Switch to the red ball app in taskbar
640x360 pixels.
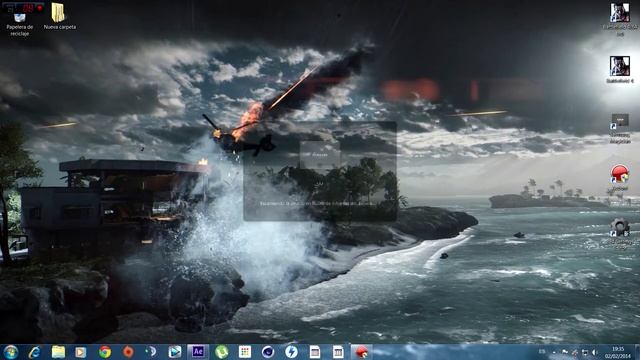point(361,352)
